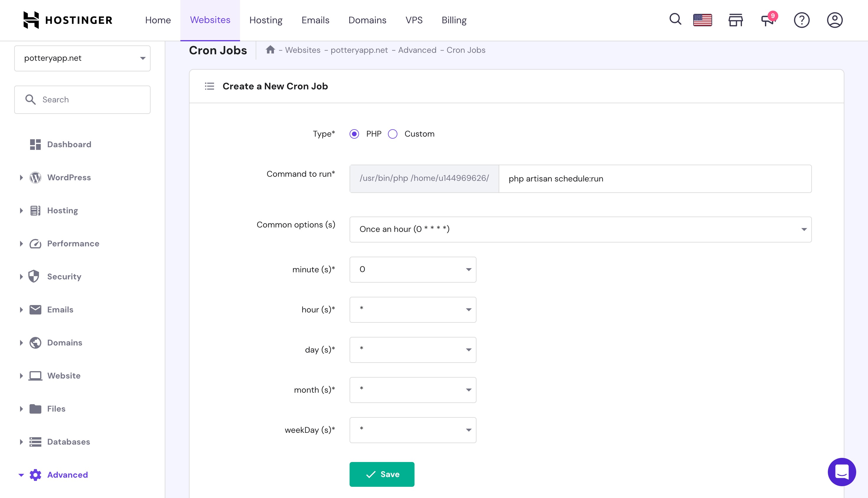Click the help question mark icon

802,20
